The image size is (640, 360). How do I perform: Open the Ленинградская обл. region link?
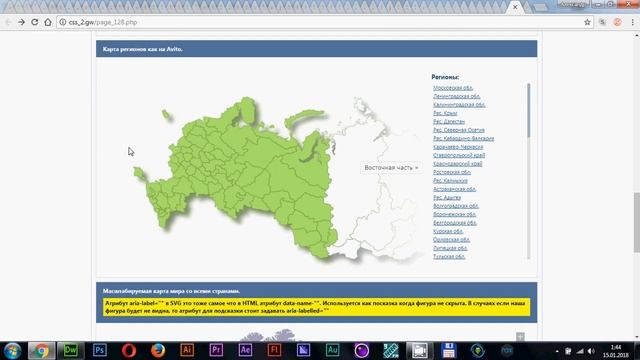[456, 96]
